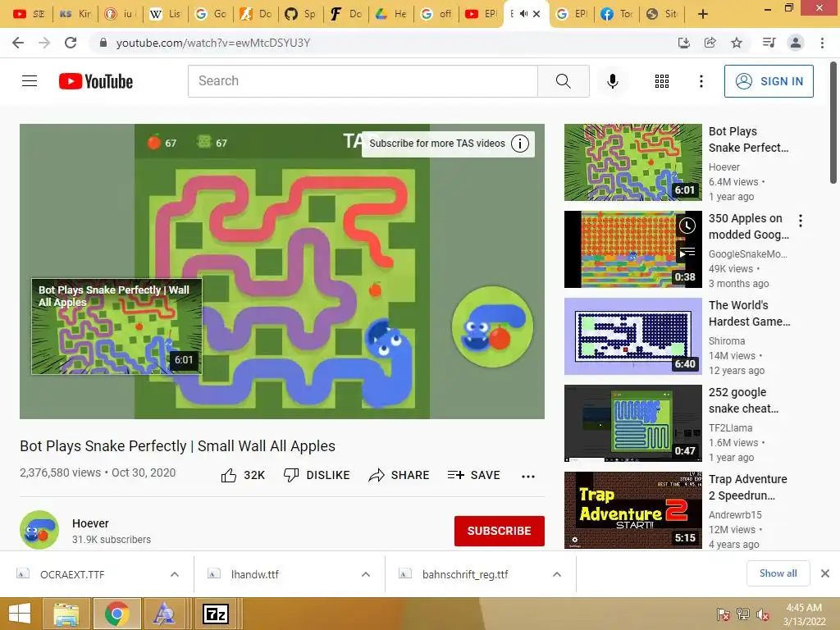Open the info card icon on video
The width and height of the screenshot is (840, 630).
pos(519,144)
